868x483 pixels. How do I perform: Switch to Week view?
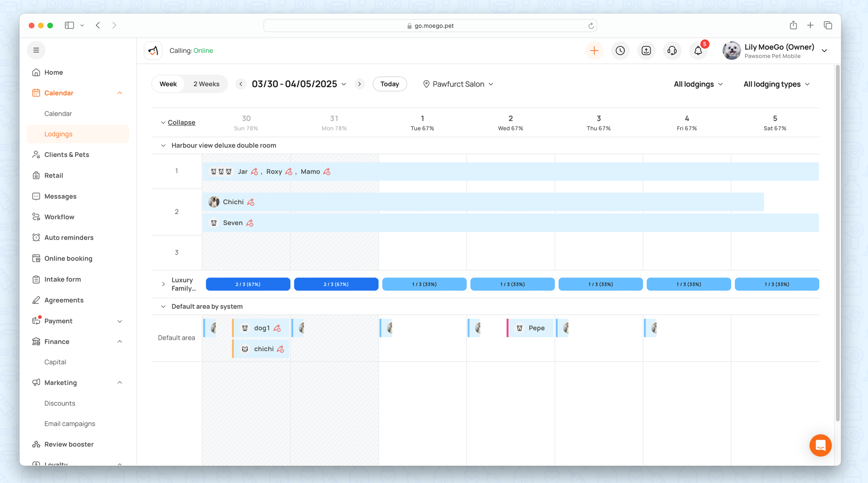coord(168,84)
